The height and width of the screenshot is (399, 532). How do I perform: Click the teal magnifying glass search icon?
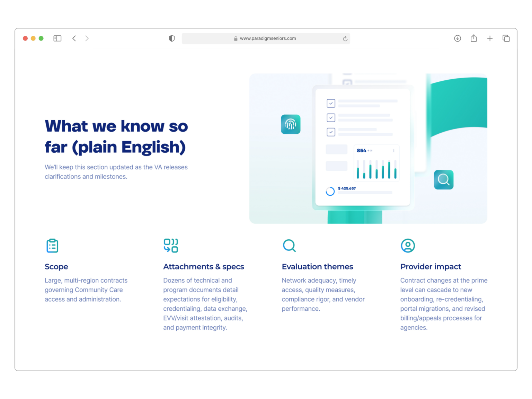coord(443,179)
